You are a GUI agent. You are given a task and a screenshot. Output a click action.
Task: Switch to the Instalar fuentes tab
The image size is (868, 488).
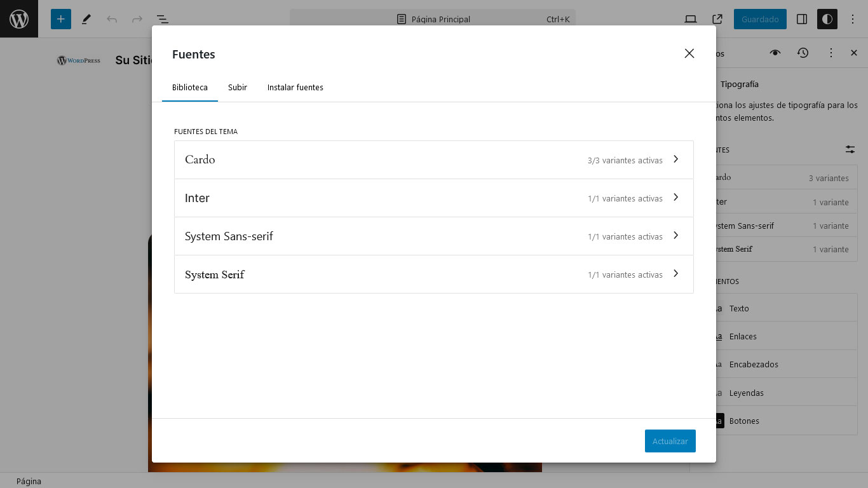click(x=295, y=88)
